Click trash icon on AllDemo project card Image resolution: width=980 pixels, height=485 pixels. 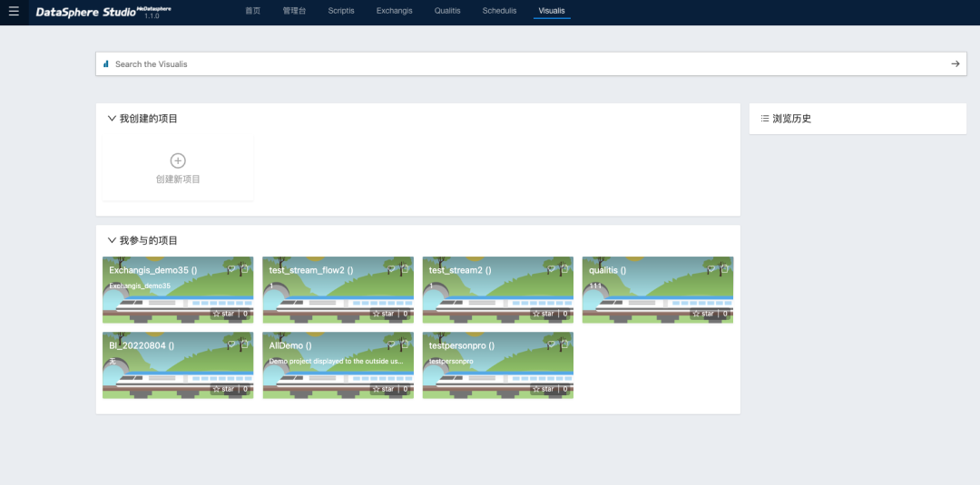404,344
